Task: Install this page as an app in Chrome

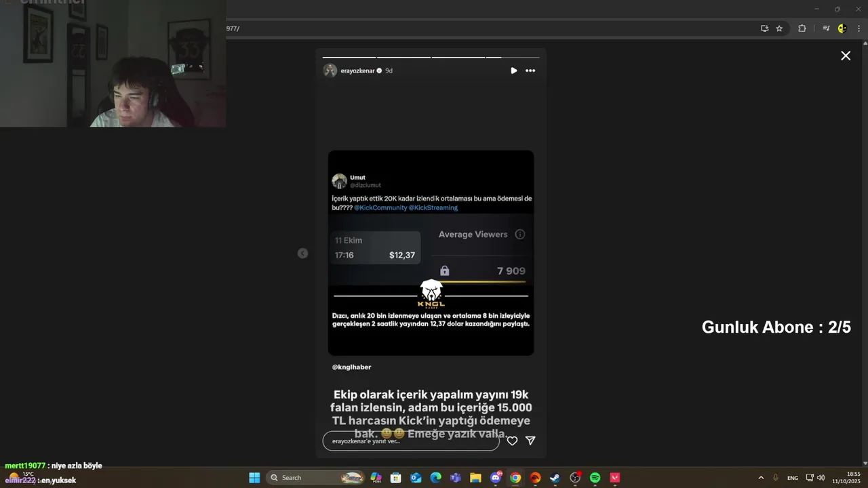Action: click(x=764, y=28)
